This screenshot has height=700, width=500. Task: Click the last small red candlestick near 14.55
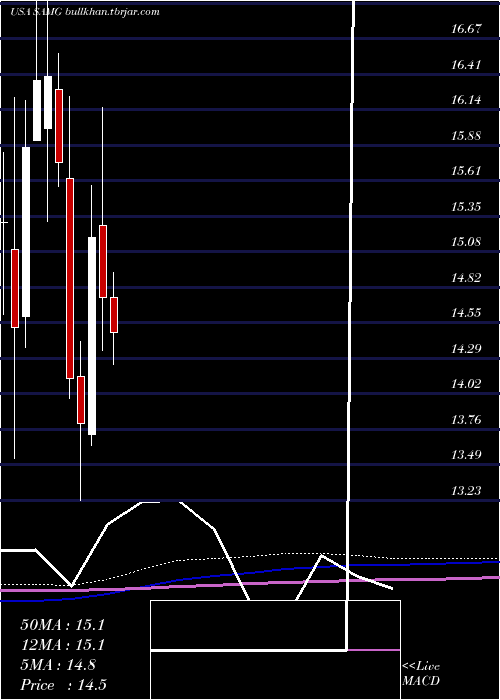(114, 315)
